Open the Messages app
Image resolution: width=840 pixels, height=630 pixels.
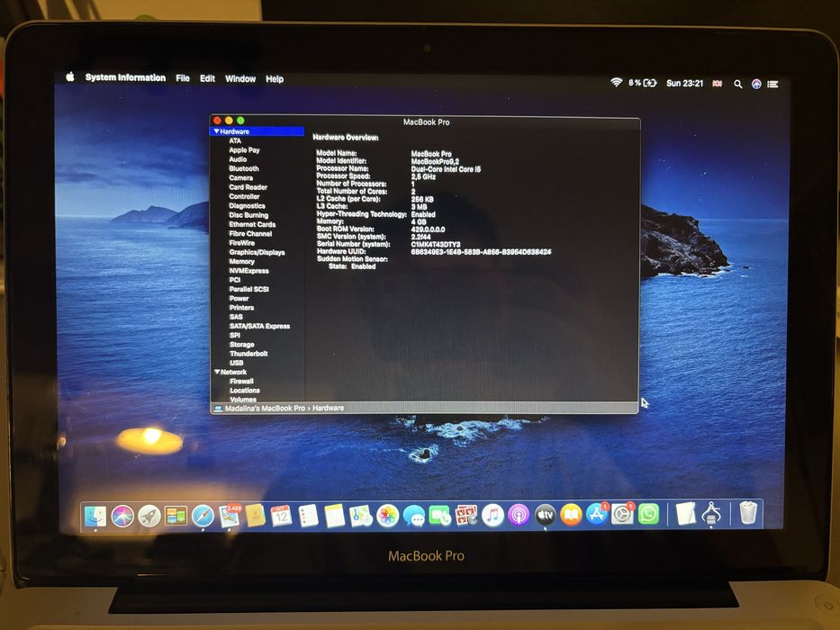pos(414,516)
